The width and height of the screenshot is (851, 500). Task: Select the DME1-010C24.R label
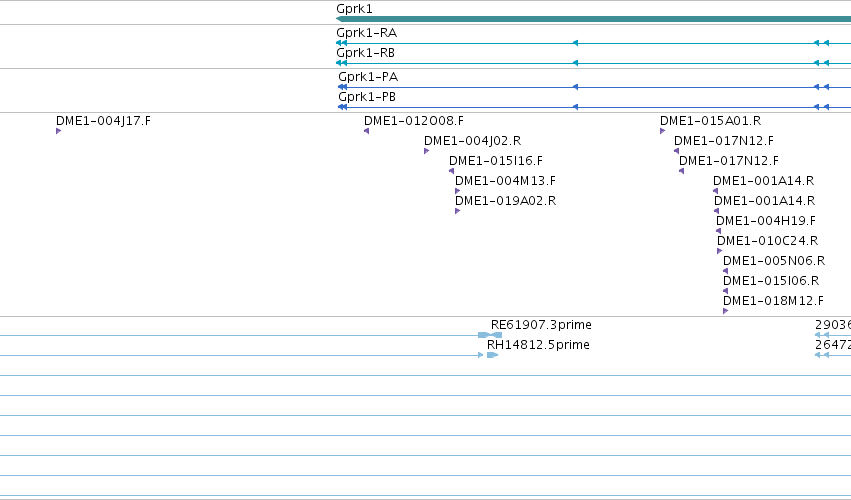[767, 240]
